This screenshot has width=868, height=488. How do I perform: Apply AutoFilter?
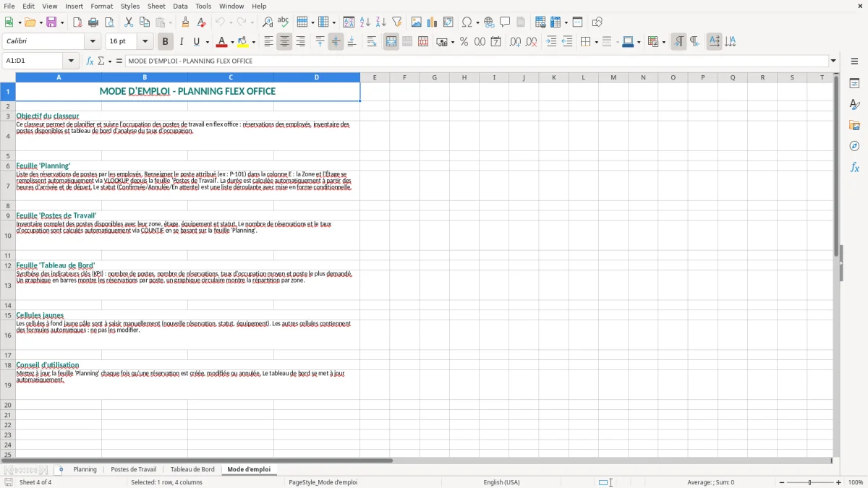point(397,22)
